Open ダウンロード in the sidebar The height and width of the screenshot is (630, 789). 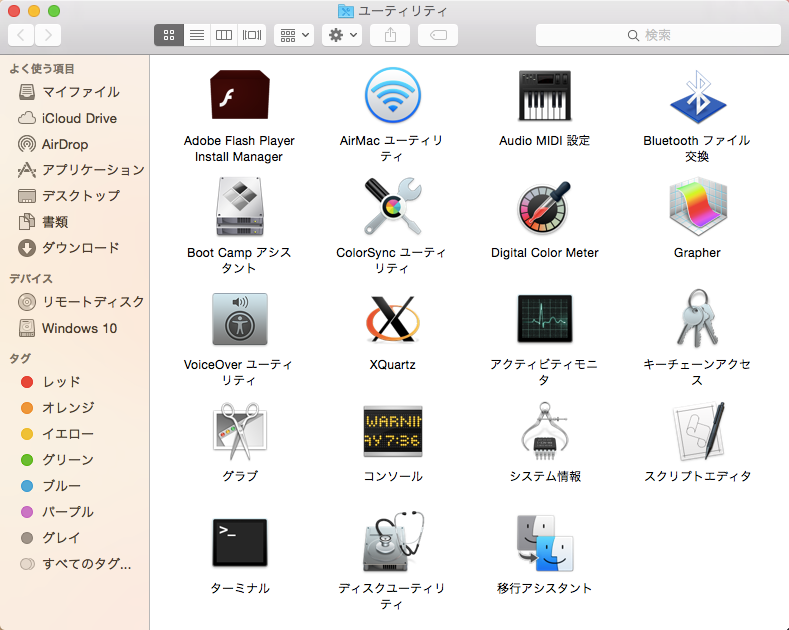click(x=74, y=248)
